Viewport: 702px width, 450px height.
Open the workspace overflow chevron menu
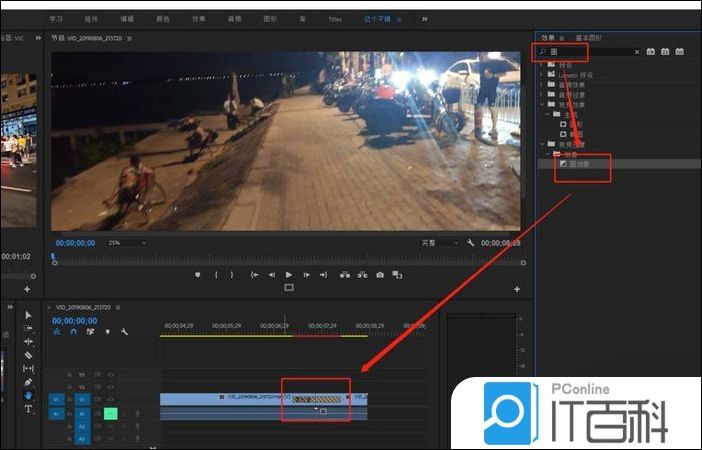(x=424, y=18)
